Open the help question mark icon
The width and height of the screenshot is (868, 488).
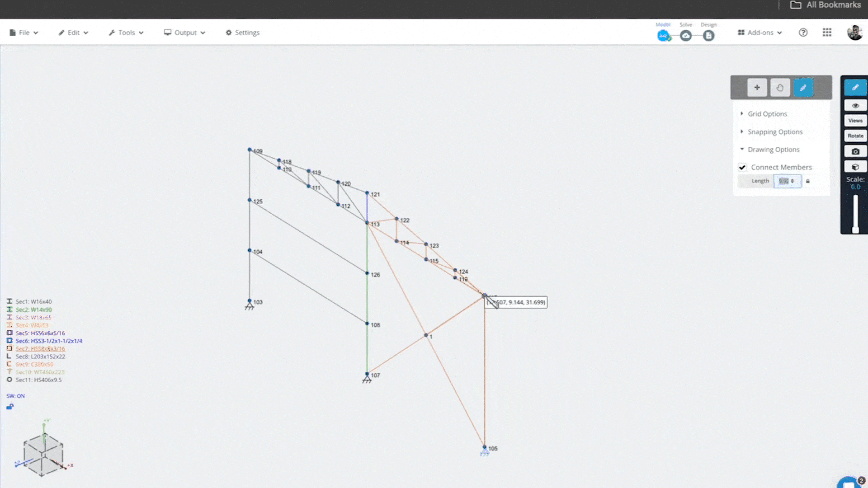point(803,33)
